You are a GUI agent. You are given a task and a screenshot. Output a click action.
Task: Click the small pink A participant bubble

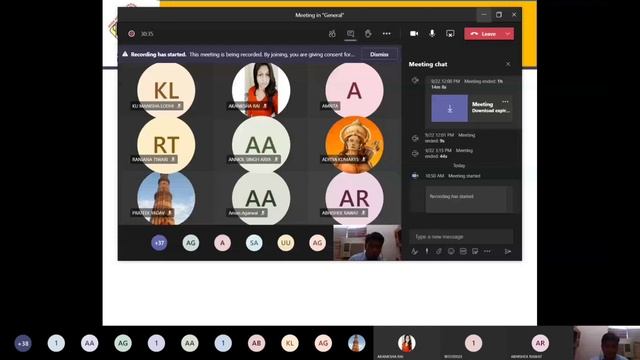pyautogui.click(x=222, y=243)
